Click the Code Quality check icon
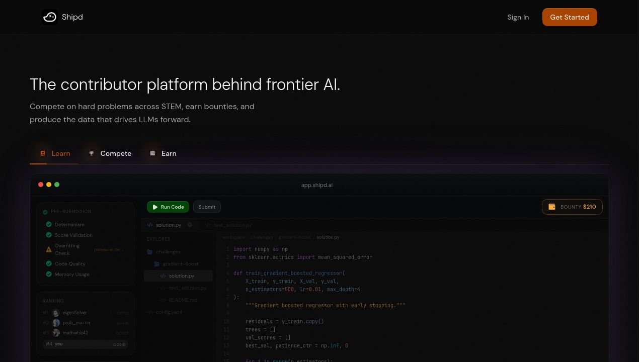 point(49,263)
